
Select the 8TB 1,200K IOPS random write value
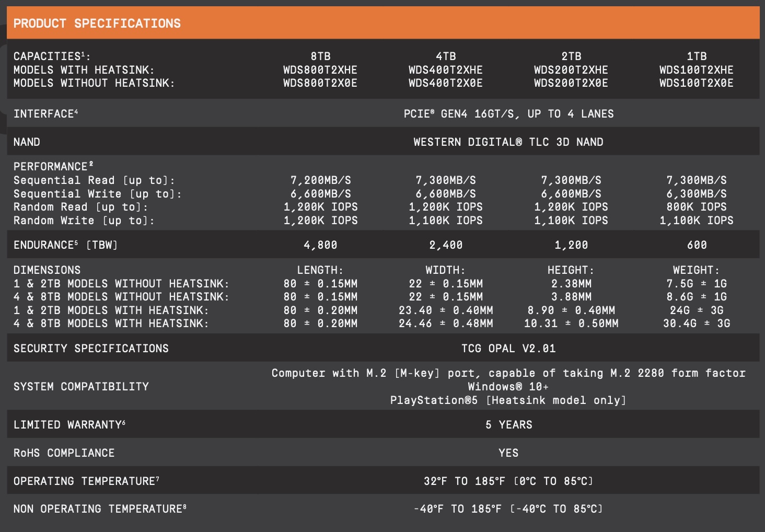(320, 221)
